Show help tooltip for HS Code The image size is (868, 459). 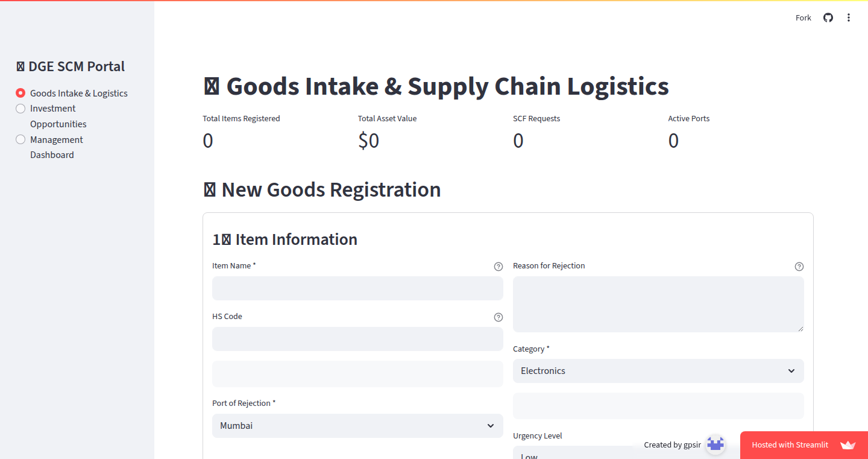498,317
